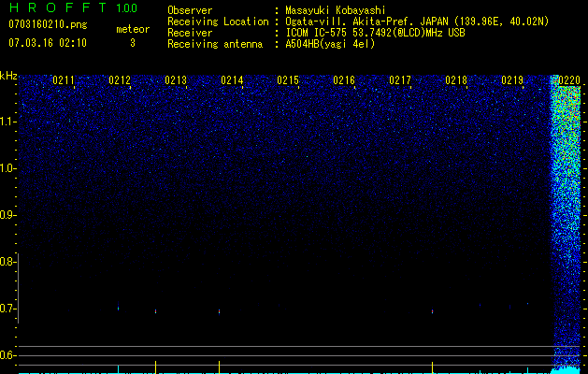Click the 0214 time axis label

coord(232,80)
